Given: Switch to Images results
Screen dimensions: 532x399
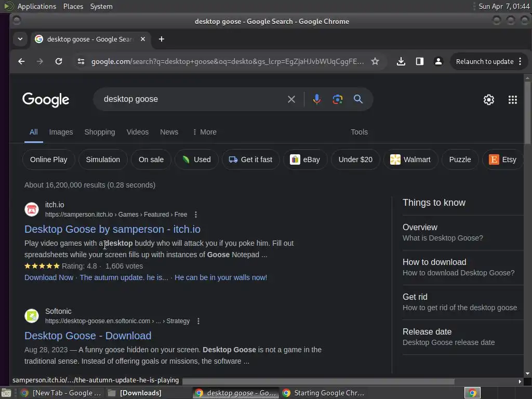Looking at the screenshot, I should tap(61, 132).
